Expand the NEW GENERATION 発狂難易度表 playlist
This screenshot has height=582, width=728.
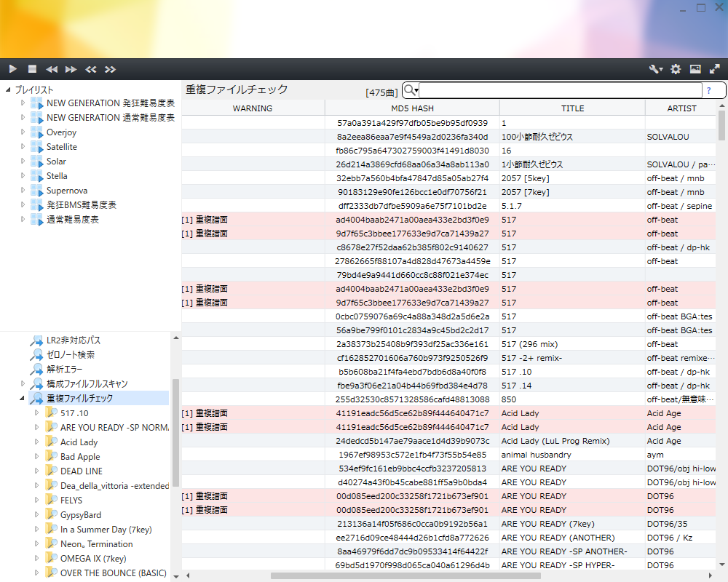pos(23,103)
